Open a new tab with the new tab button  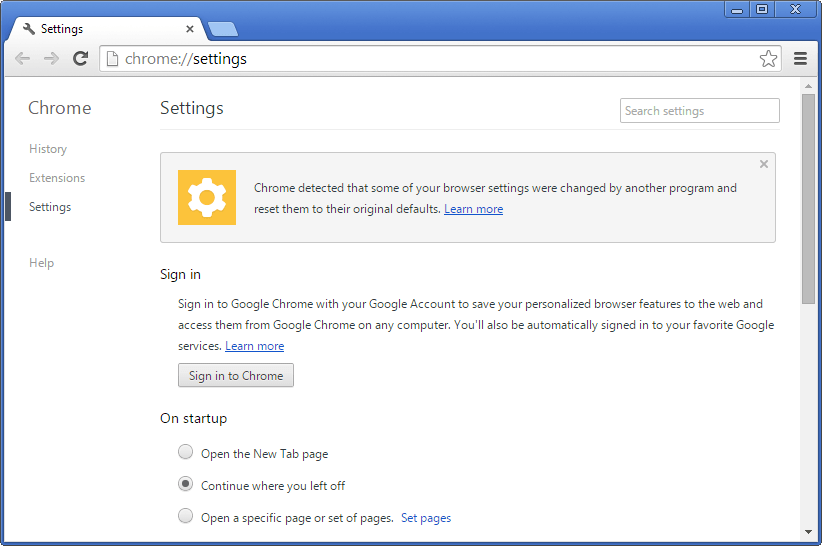tap(222, 29)
